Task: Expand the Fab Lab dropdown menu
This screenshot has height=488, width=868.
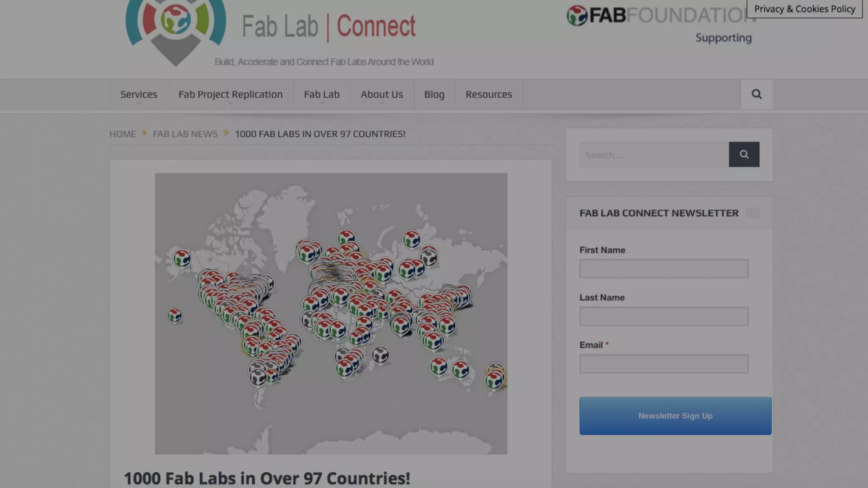Action: 322,94
